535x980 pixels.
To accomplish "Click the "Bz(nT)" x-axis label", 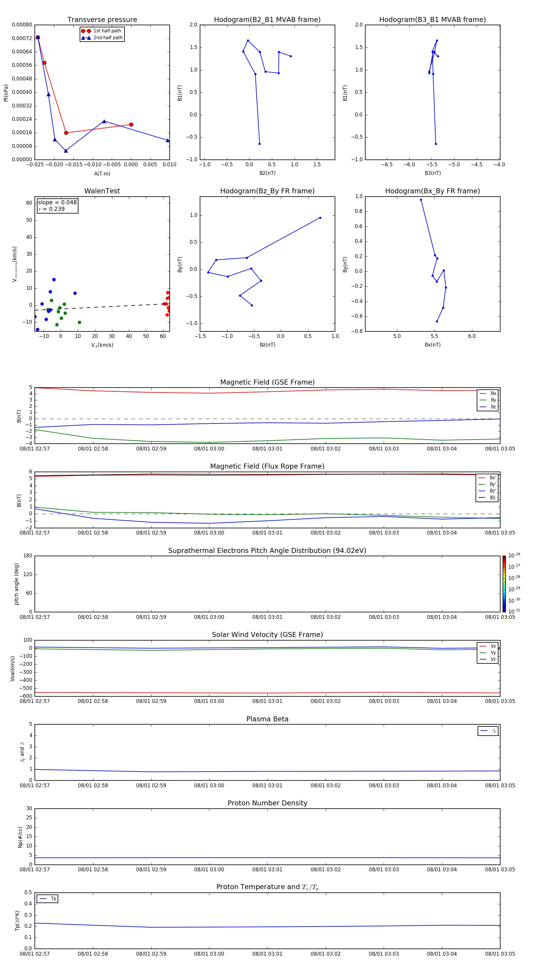I will pyautogui.click(x=267, y=345).
